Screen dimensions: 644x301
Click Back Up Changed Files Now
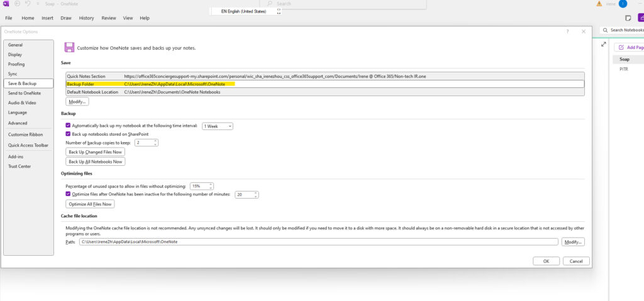tap(96, 152)
